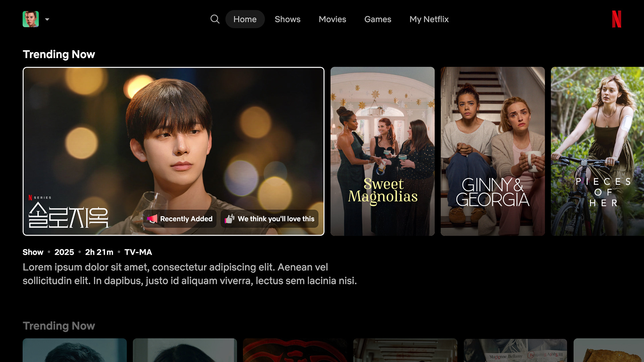Click the search magnifying glass icon
644x362 pixels.
tap(215, 19)
